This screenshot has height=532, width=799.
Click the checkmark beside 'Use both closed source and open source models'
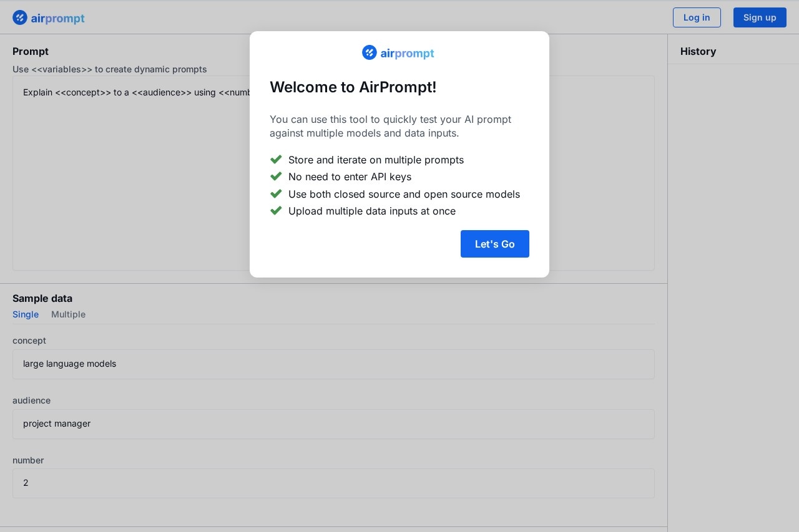pyautogui.click(x=277, y=193)
